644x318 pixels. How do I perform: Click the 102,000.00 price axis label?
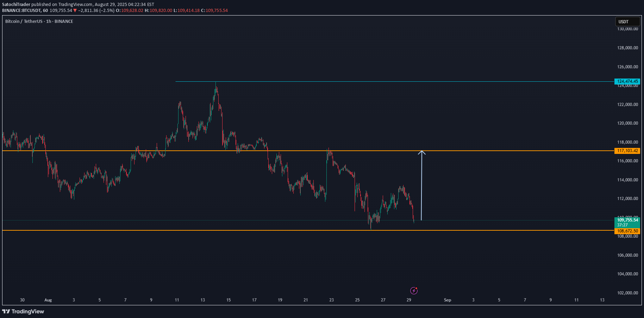627,293
